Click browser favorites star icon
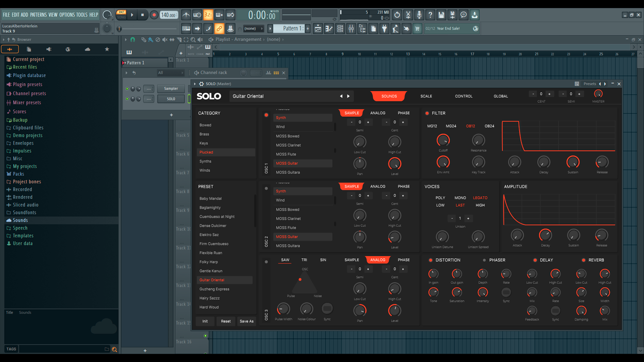 coord(107,49)
